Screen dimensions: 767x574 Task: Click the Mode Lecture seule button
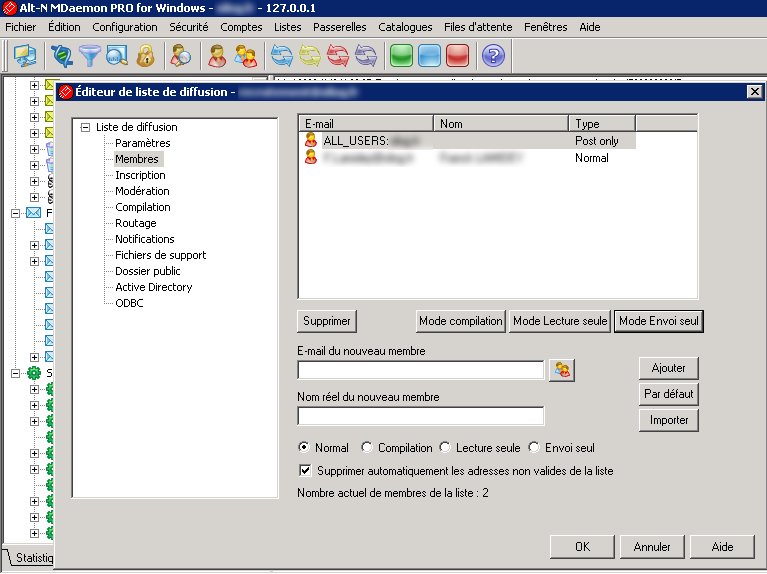pyautogui.click(x=560, y=321)
